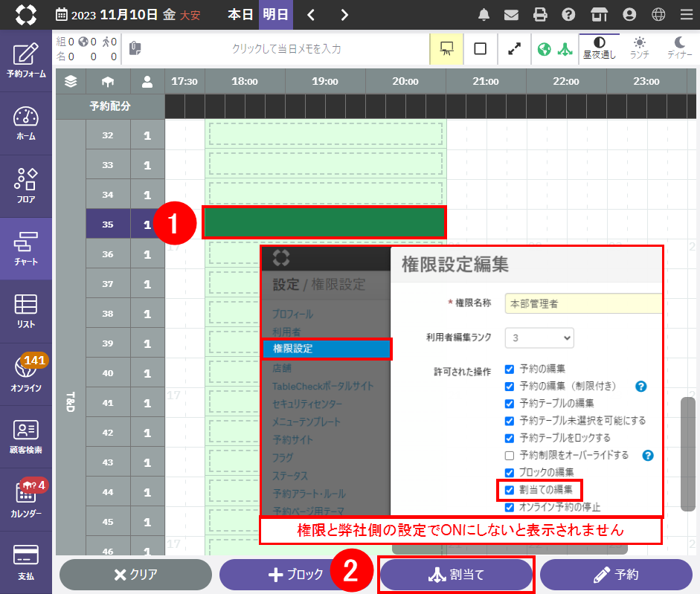
Task: Toggle ブロックの編集 checkbox
Action: click(510, 473)
